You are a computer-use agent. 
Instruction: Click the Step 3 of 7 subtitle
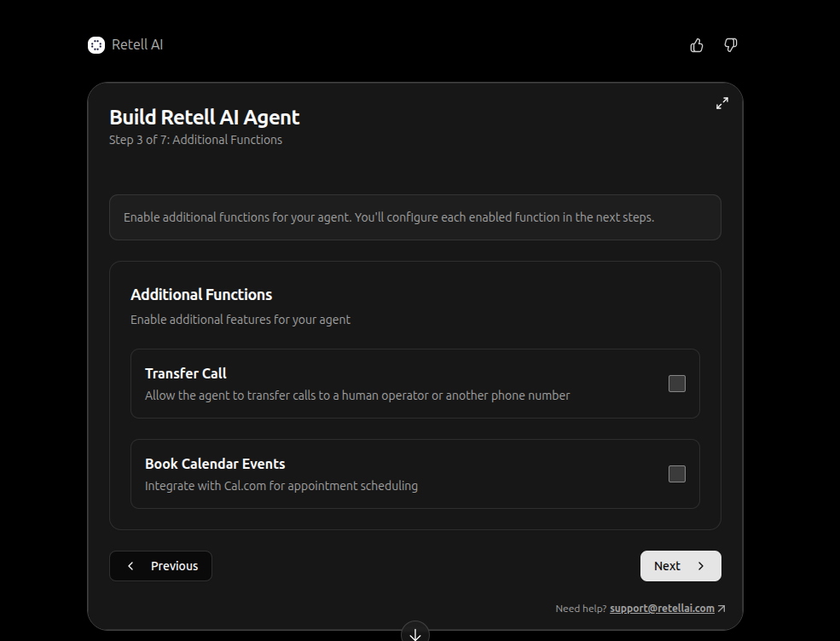195,140
